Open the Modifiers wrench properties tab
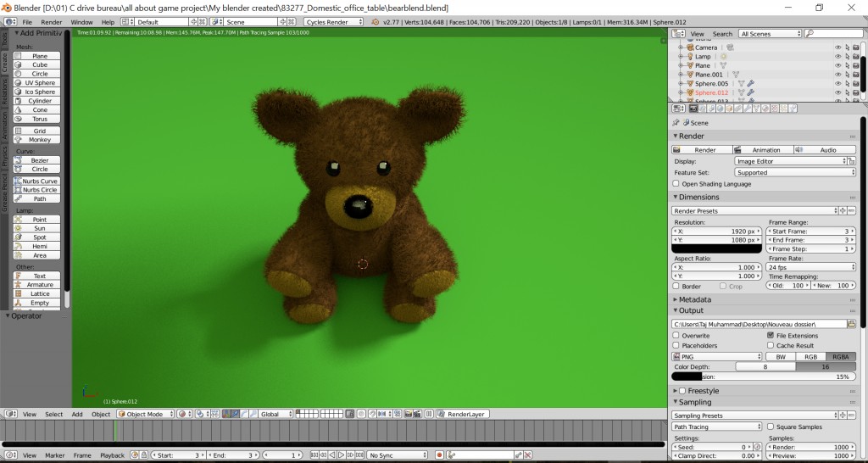Screen dimensions: 868x463 pos(748,109)
